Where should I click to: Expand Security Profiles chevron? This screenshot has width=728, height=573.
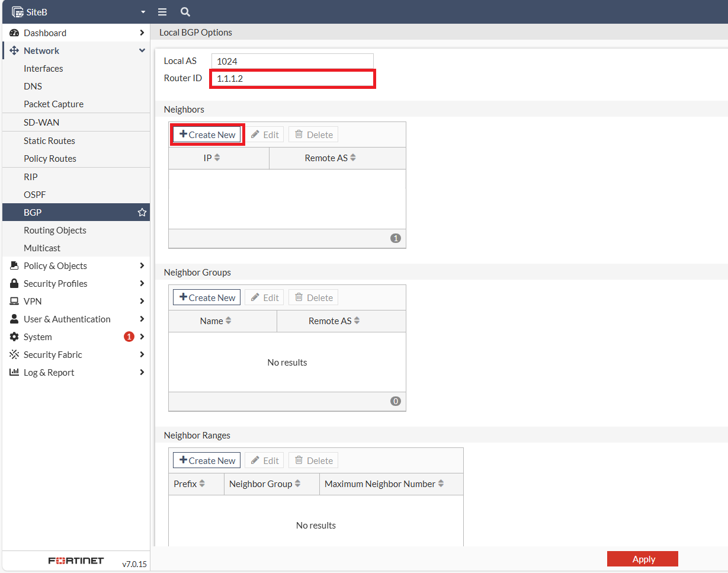tap(142, 283)
